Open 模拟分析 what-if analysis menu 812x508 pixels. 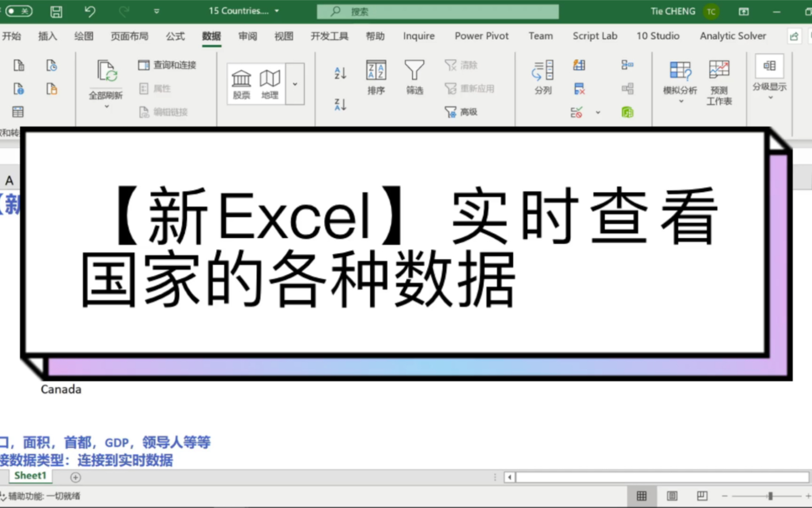pos(680,81)
